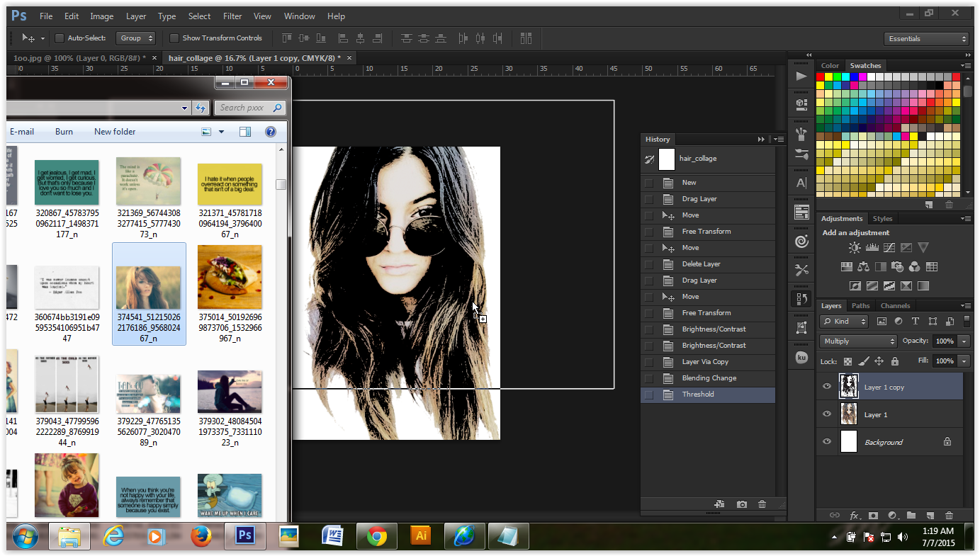Image resolution: width=980 pixels, height=556 pixels.
Task: Link the selected layers
Action: tap(835, 515)
